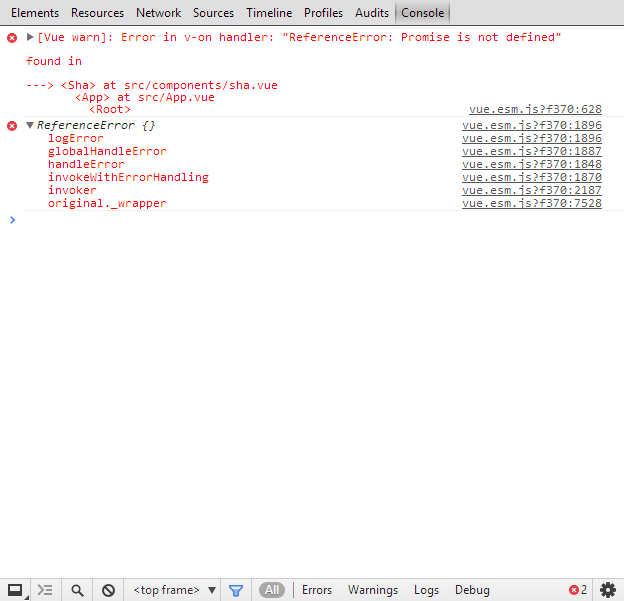This screenshot has height=601, width=624.
Task: Open the top frame context dropdown
Action: pyautogui.click(x=174, y=590)
